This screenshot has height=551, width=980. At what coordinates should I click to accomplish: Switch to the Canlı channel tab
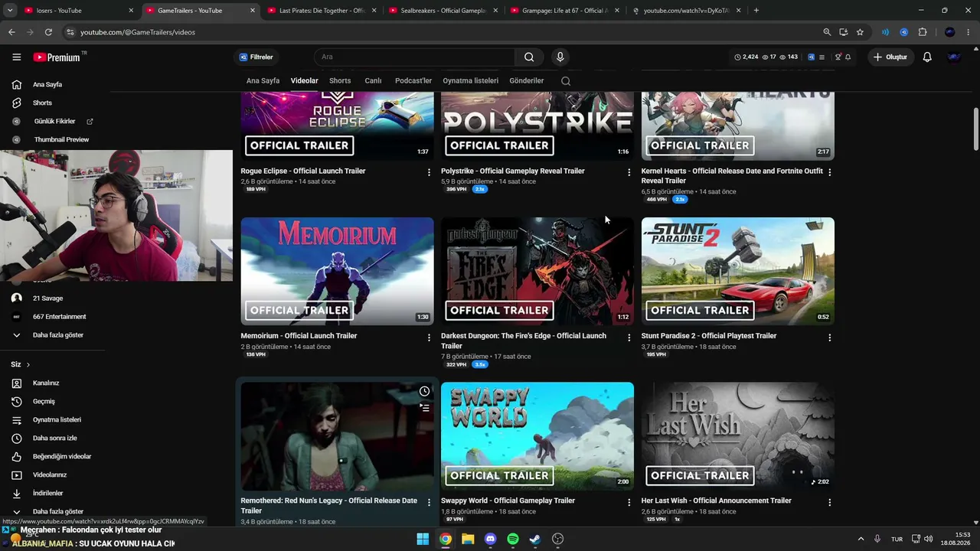coord(373,81)
